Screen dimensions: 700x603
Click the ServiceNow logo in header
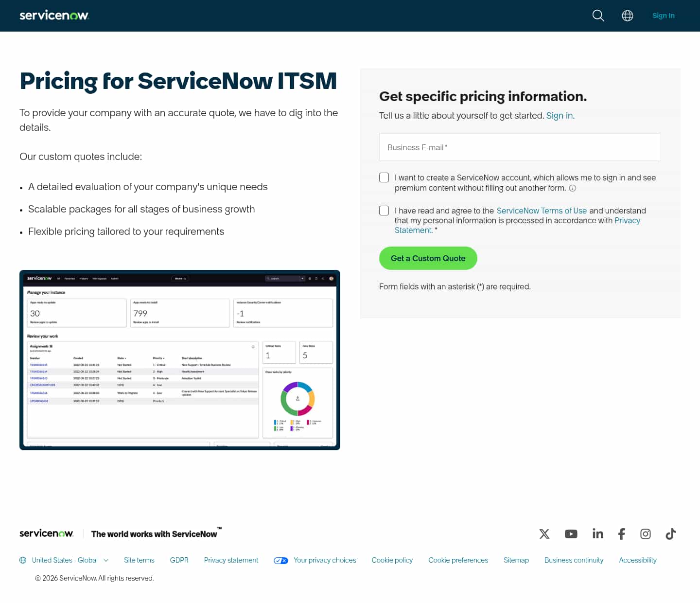point(54,16)
